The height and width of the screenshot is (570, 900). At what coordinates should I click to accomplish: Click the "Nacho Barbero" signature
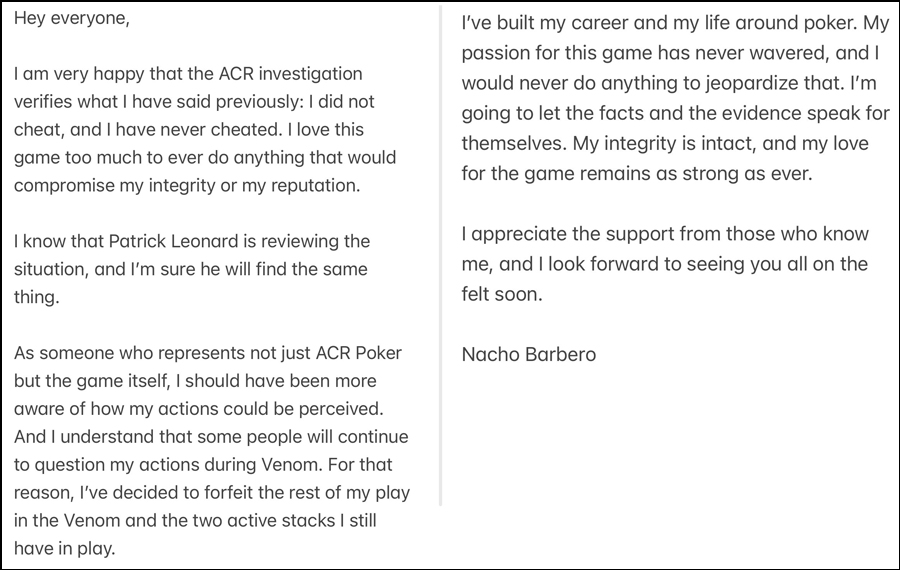(529, 354)
